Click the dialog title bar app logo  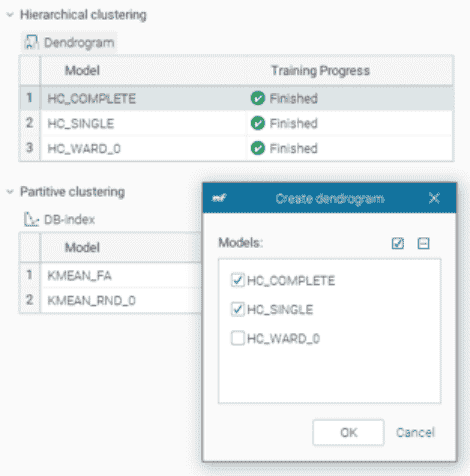tap(219, 198)
